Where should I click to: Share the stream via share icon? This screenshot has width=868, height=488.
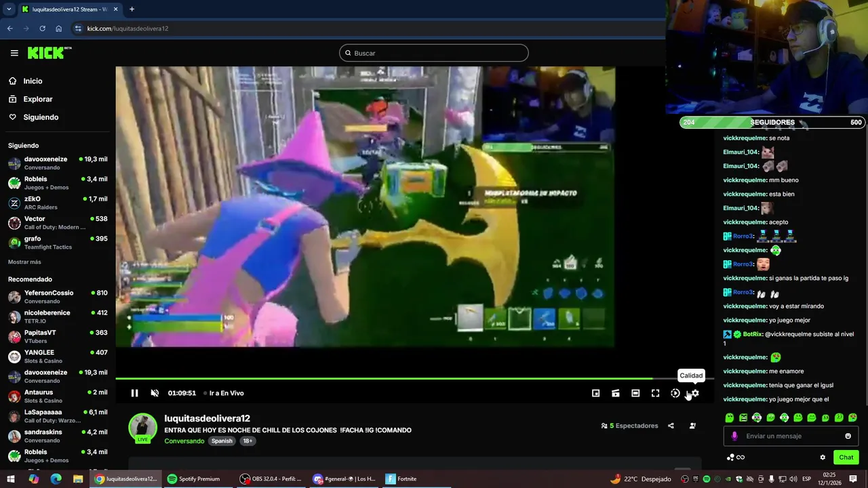click(x=671, y=426)
